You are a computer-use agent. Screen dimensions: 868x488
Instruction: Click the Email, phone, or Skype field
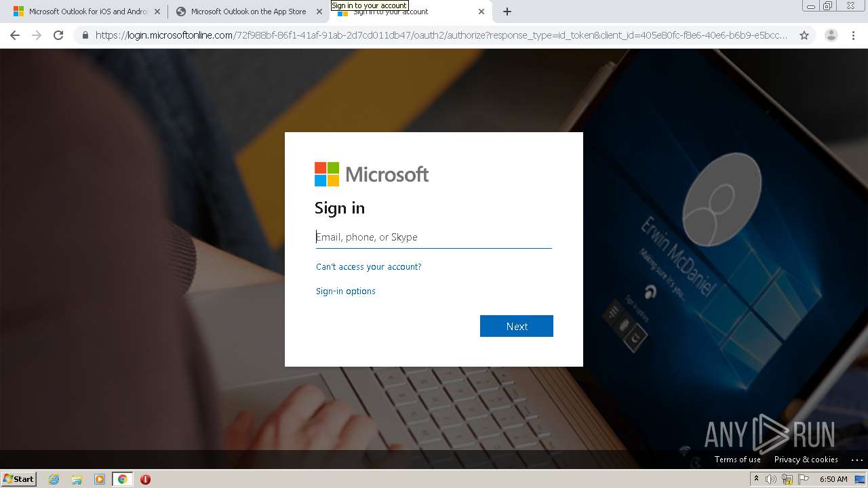(x=433, y=237)
